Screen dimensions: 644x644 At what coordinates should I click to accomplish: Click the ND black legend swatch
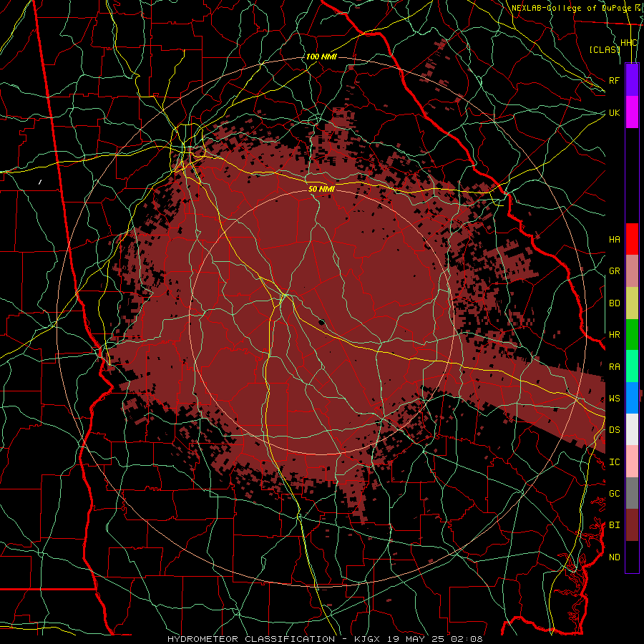pos(632,557)
